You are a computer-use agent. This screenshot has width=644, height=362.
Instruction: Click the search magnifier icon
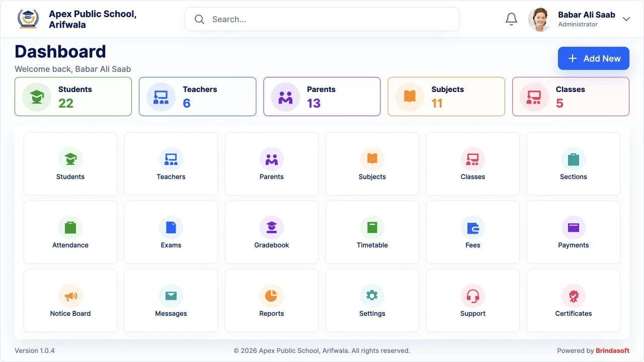pyautogui.click(x=199, y=19)
